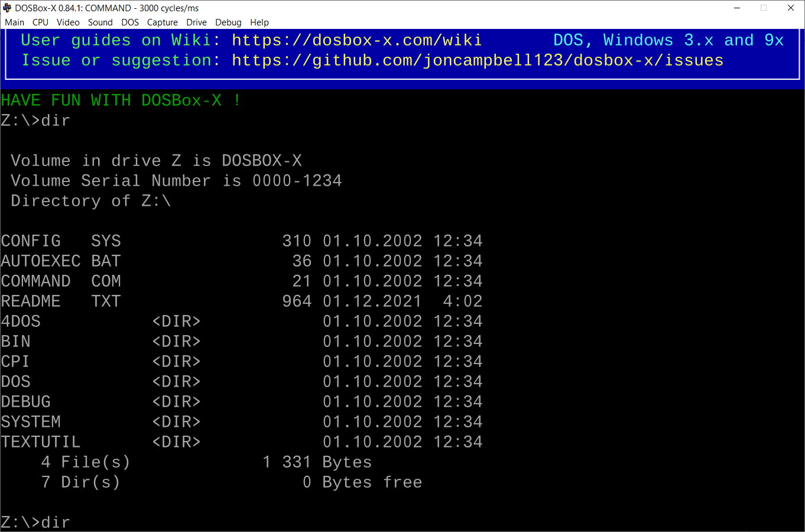Open the Help menu
Screen dimensions: 805x532
click(x=259, y=22)
